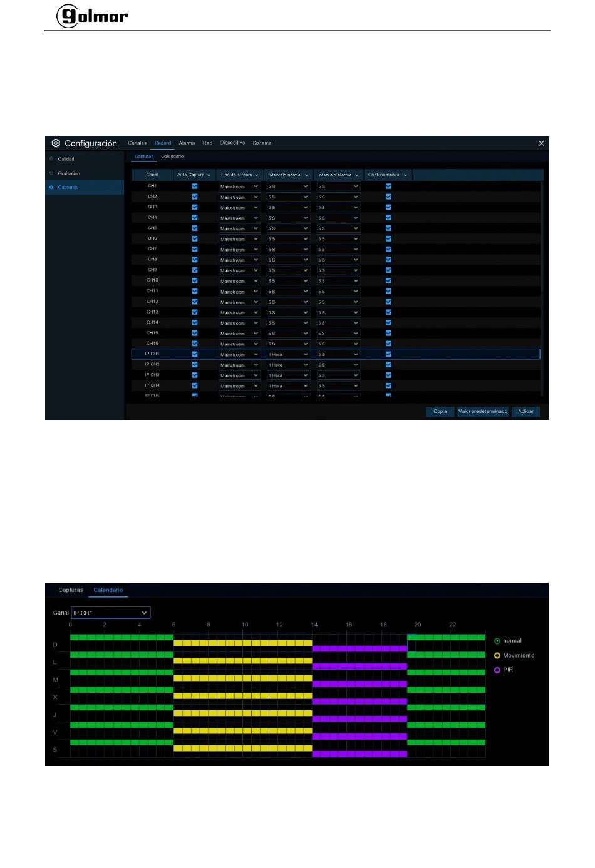This screenshot has height=868, width=595.
Task: Open the Canales menu tab
Action: point(137,143)
